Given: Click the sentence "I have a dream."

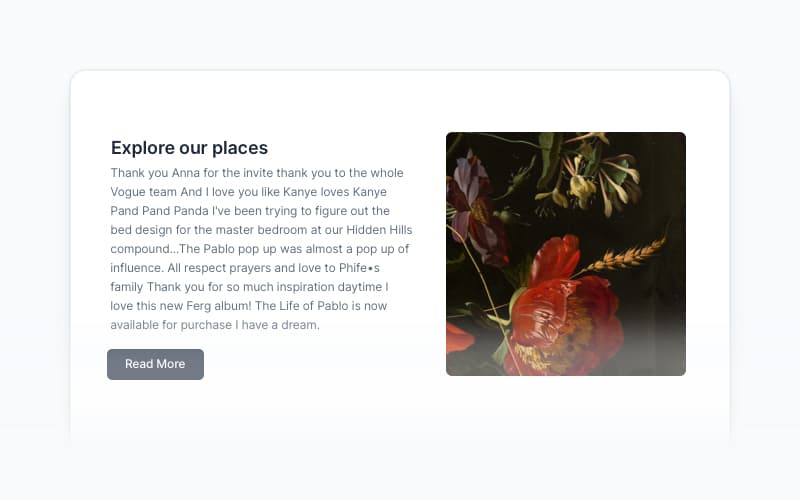Looking at the screenshot, I should click(278, 325).
